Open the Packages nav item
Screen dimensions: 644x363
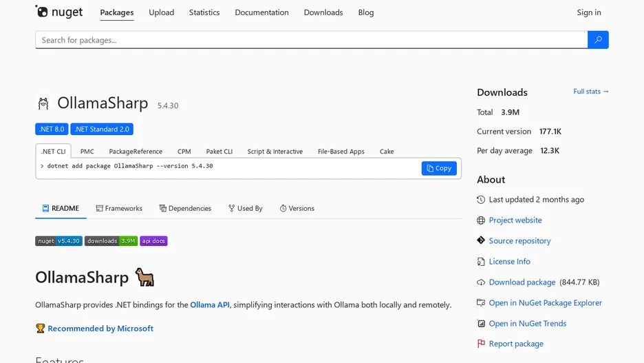pyautogui.click(x=117, y=12)
